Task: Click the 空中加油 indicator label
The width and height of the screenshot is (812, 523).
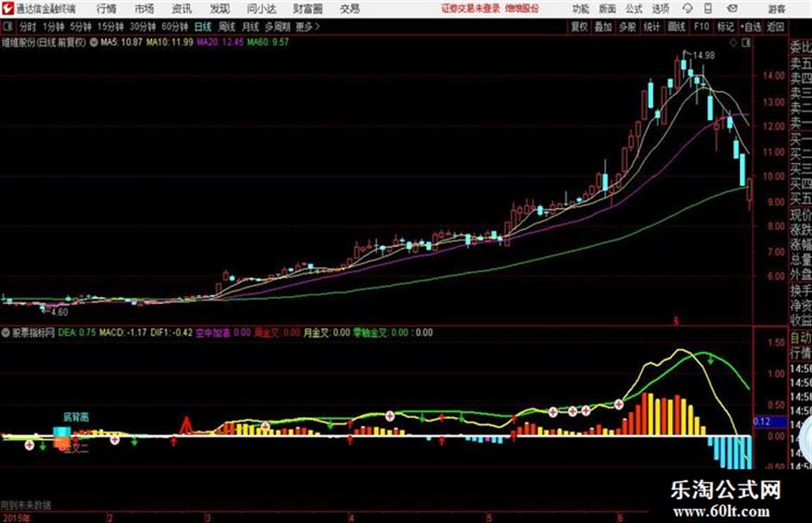Action: [213, 332]
